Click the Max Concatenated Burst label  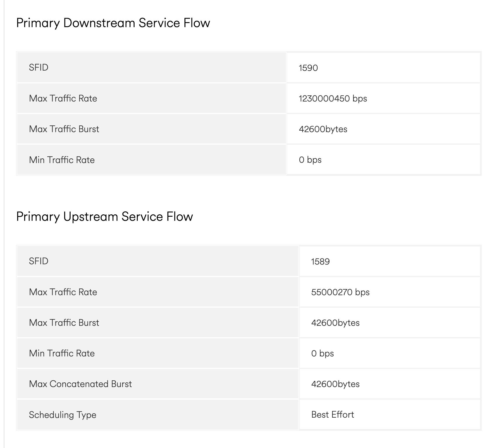pos(80,384)
